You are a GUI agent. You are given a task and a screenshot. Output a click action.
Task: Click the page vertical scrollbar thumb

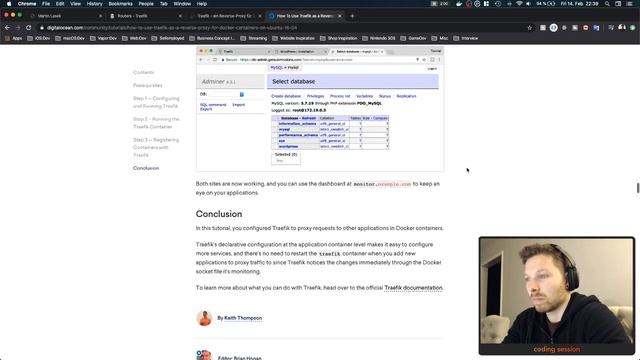638,188
